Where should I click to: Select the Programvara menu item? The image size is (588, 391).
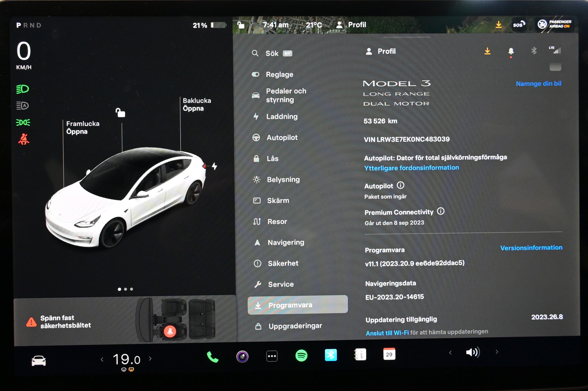tap(298, 305)
